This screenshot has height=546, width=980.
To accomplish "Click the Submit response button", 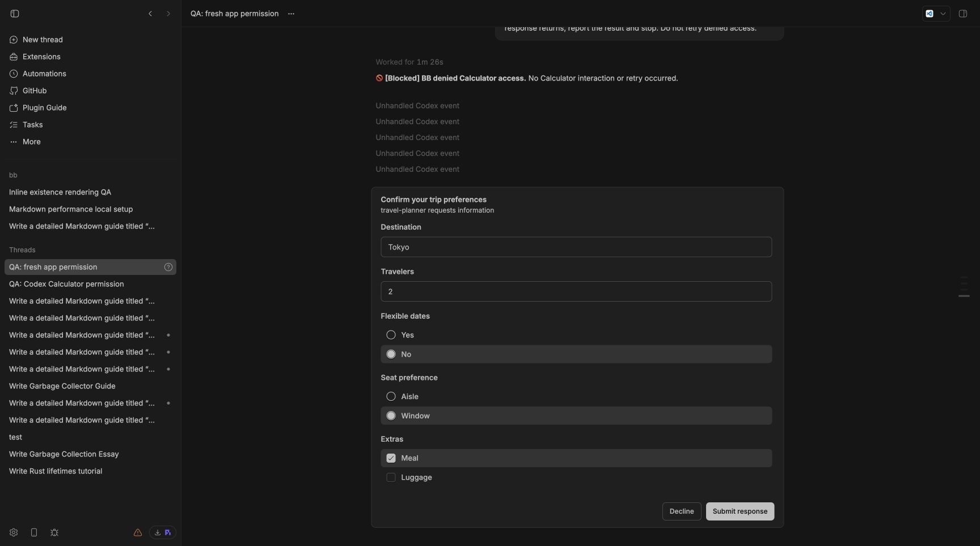I will [x=740, y=511].
